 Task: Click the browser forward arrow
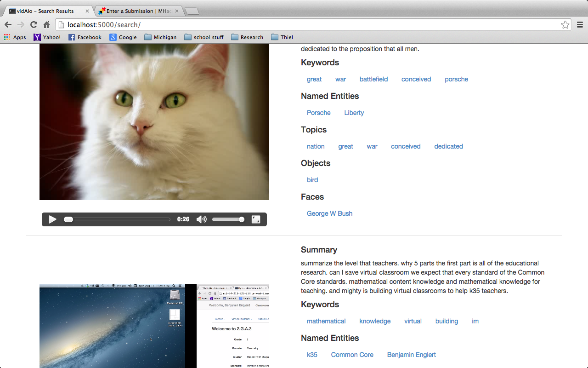click(x=21, y=25)
